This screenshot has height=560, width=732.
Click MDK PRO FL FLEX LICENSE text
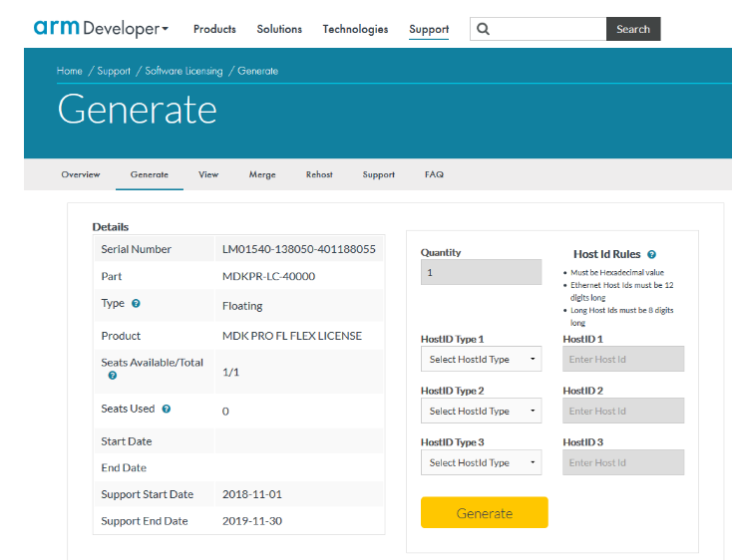[292, 336]
